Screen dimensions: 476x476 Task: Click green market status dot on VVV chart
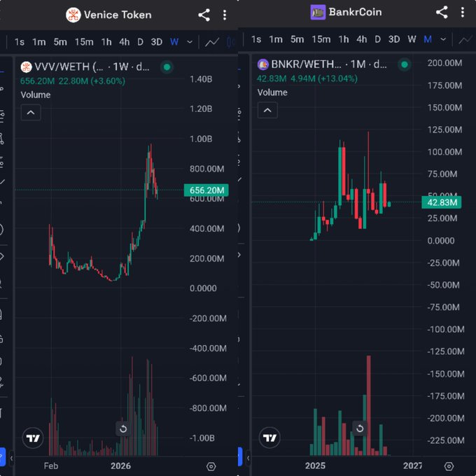pyautogui.click(x=167, y=67)
